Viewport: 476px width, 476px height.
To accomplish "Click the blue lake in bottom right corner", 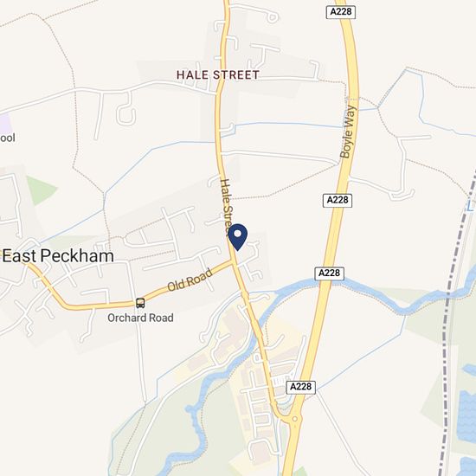I will pyautogui.click(x=466, y=415).
